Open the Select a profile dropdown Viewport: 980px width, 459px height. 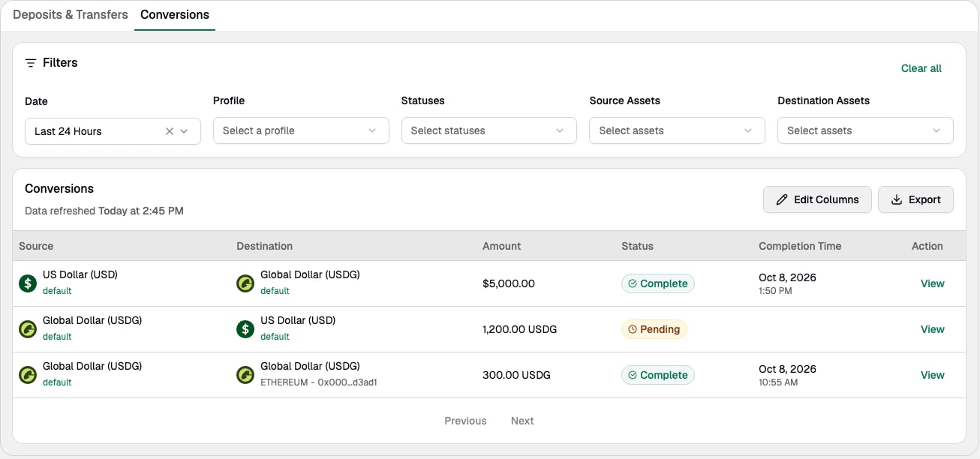click(301, 130)
